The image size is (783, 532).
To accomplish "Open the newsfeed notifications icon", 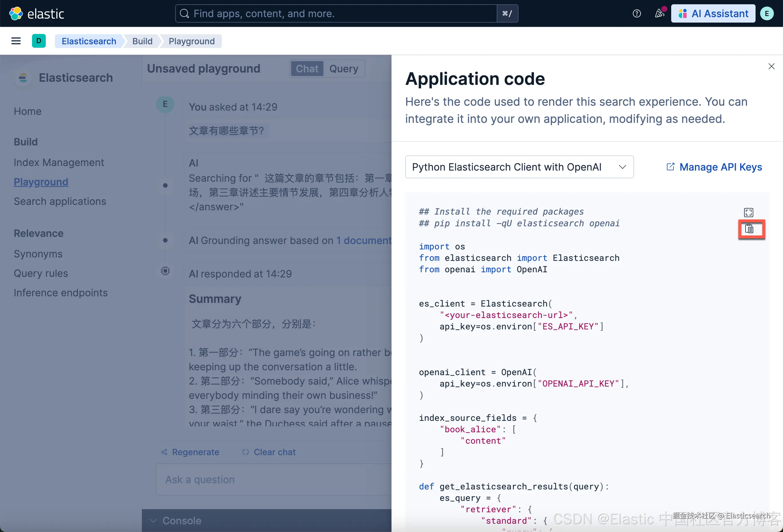I will (659, 13).
